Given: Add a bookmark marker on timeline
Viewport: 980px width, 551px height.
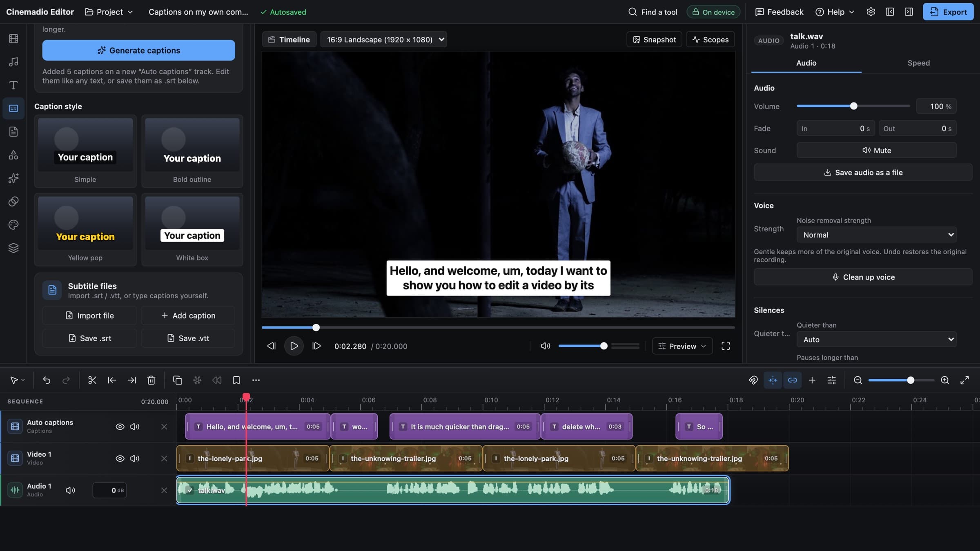Looking at the screenshot, I should pos(236,380).
